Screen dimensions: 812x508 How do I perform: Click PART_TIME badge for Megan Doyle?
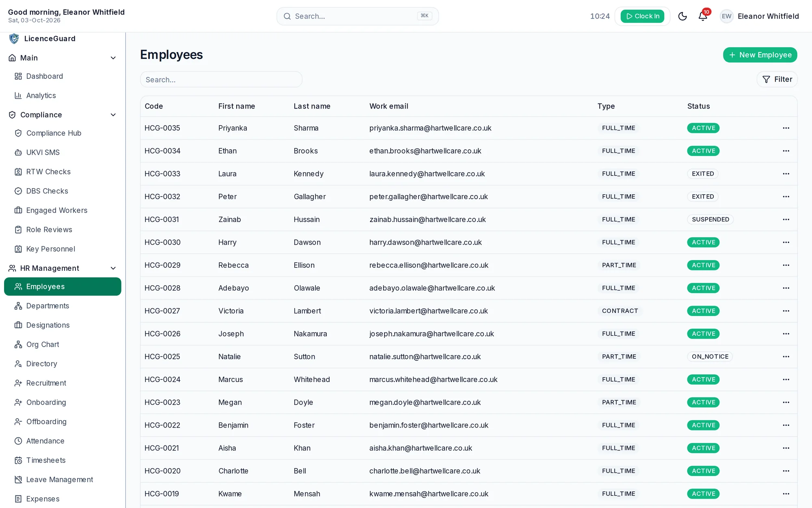619,402
